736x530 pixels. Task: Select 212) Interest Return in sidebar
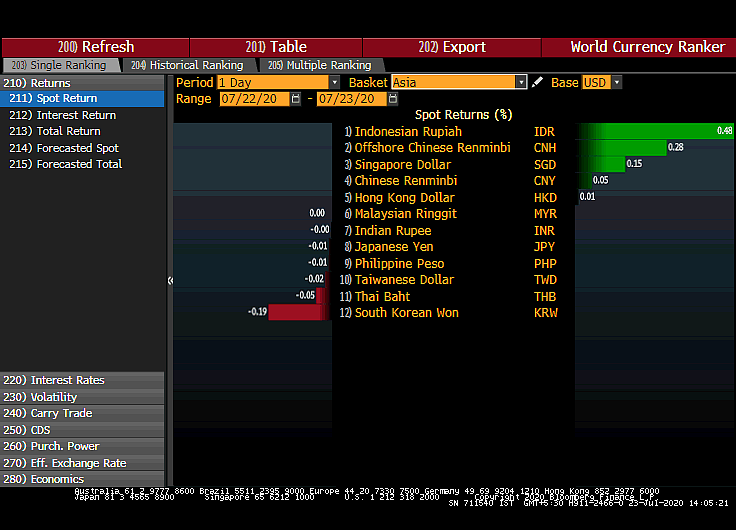pyautogui.click(x=62, y=115)
